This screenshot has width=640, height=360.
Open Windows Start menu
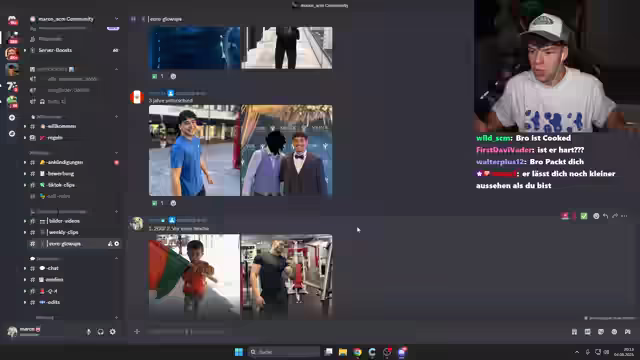click(239, 352)
